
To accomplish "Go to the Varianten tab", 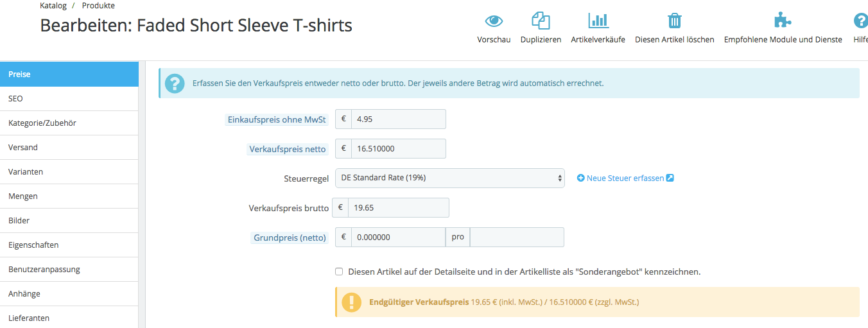I will pyautogui.click(x=69, y=172).
